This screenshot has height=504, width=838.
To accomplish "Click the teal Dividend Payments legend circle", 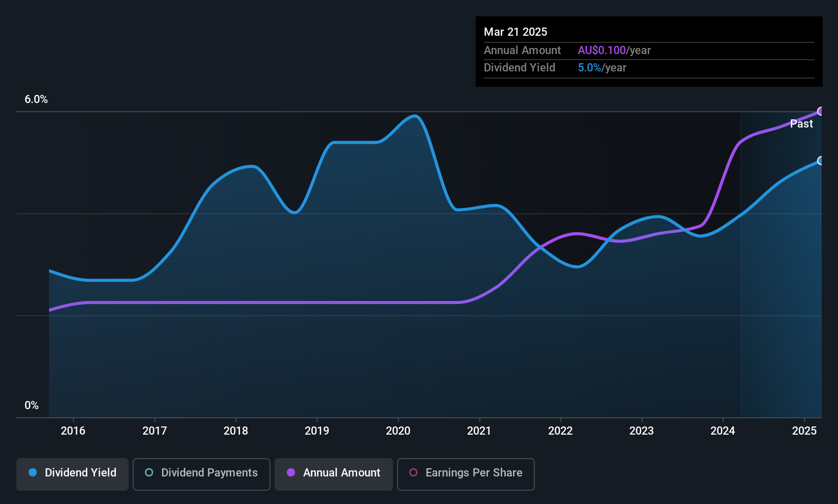I will click(149, 473).
